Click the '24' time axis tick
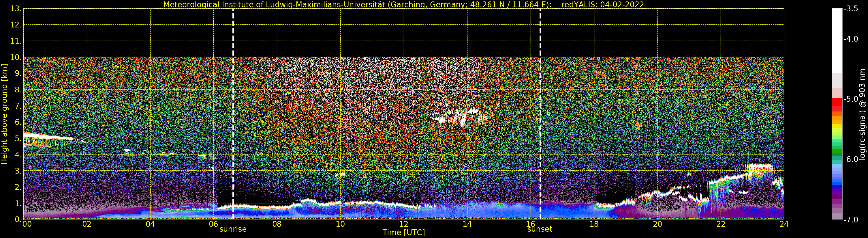This screenshot has width=868, height=238. (784, 224)
